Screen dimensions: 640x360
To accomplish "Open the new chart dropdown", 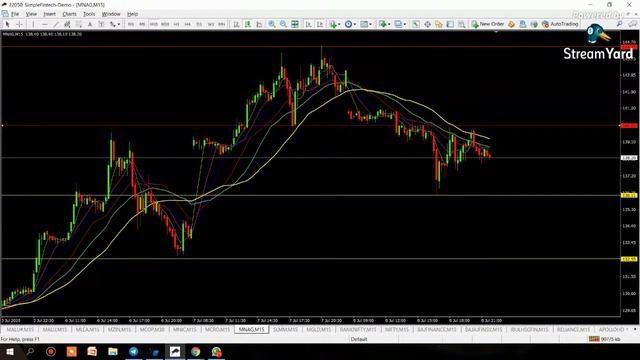I will [384, 24].
